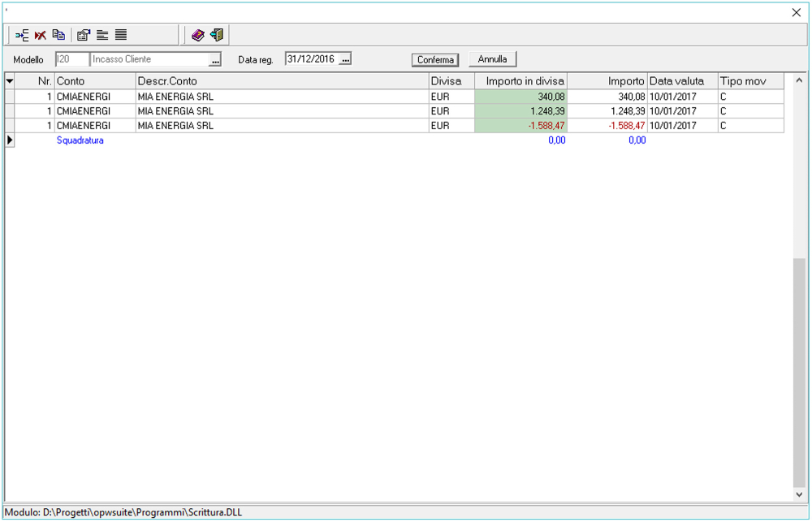Click the Descr.Conto column header
The width and height of the screenshot is (812, 522).
282,81
